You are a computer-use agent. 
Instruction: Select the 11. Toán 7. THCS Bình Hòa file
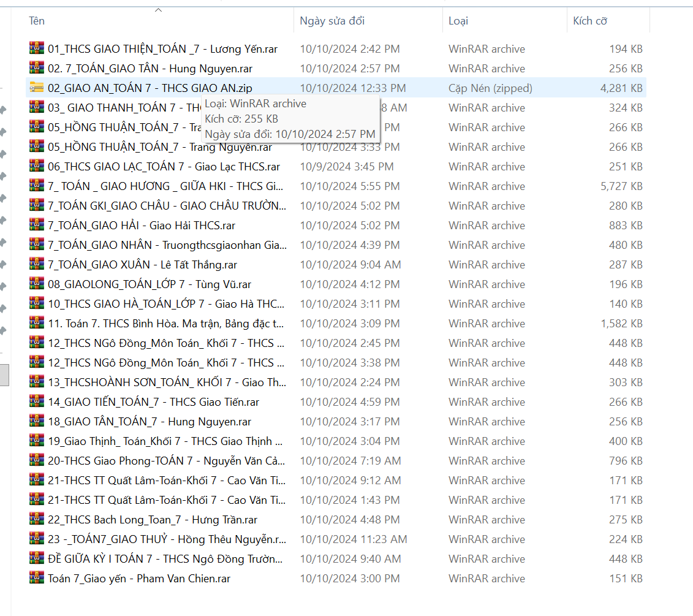pos(165,324)
